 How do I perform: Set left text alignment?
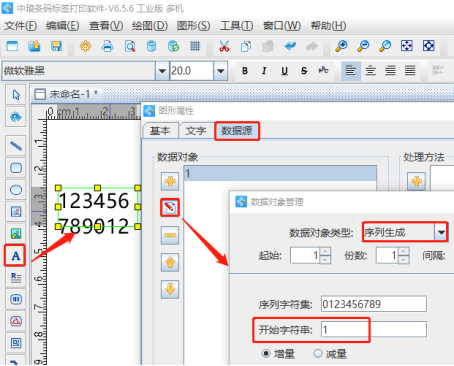point(351,71)
